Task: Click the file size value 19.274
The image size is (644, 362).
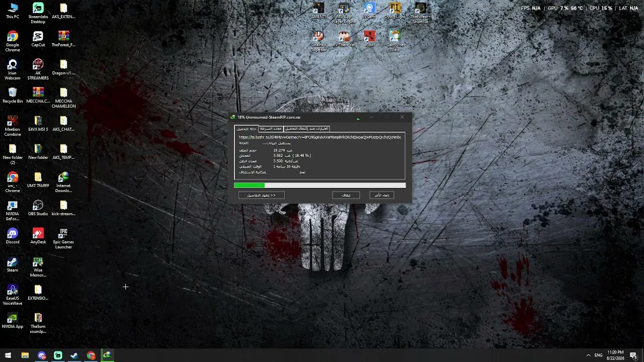Action: pyautogui.click(x=279, y=150)
